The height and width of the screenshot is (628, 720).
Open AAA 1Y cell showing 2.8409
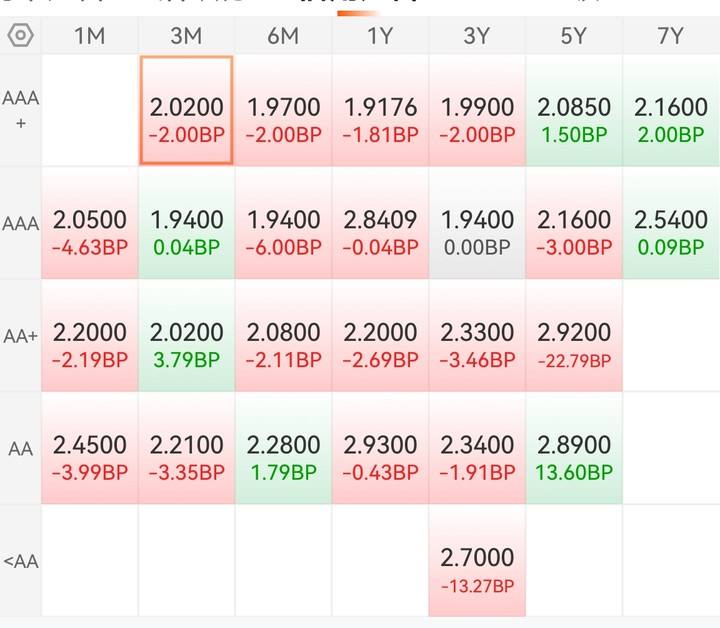click(x=380, y=223)
